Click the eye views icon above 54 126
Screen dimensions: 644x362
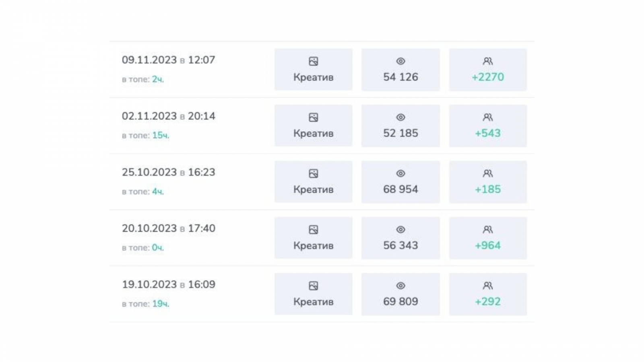coord(400,61)
